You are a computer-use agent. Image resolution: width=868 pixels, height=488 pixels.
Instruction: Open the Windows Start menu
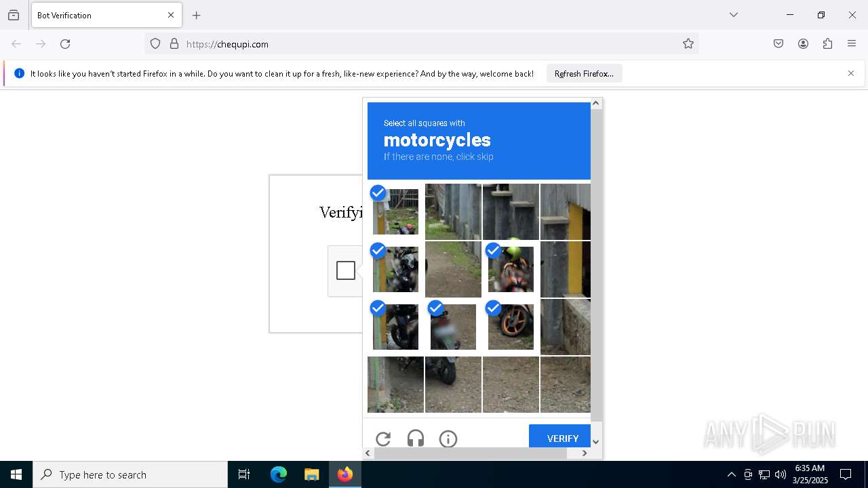16,474
